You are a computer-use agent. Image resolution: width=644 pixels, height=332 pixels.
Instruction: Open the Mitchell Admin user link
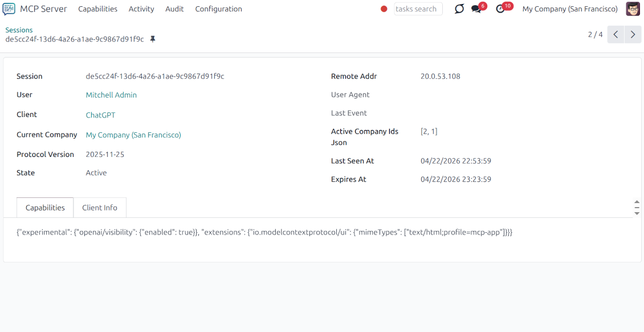pyautogui.click(x=111, y=95)
